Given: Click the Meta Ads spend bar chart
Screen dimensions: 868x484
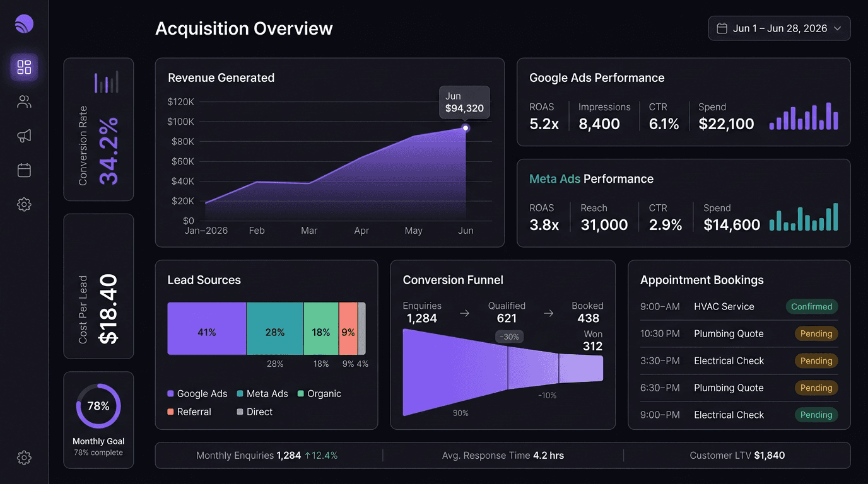Looking at the screenshot, I should pyautogui.click(x=804, y=217).
